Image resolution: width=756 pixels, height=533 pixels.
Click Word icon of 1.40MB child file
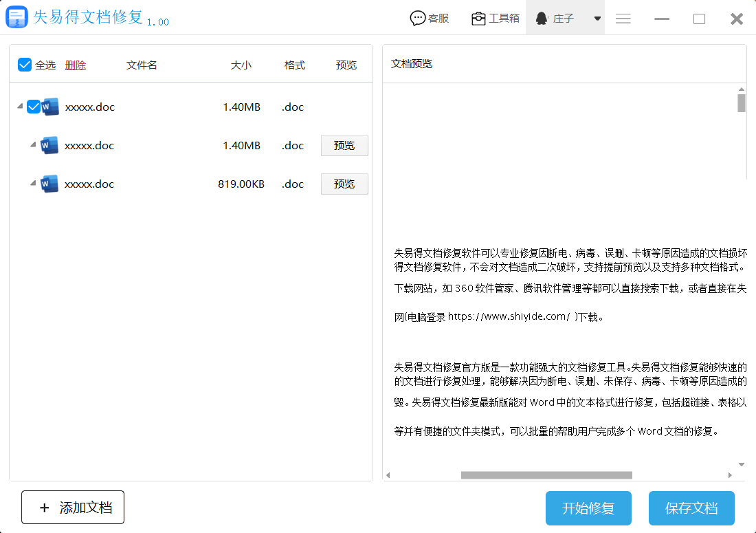49,145
